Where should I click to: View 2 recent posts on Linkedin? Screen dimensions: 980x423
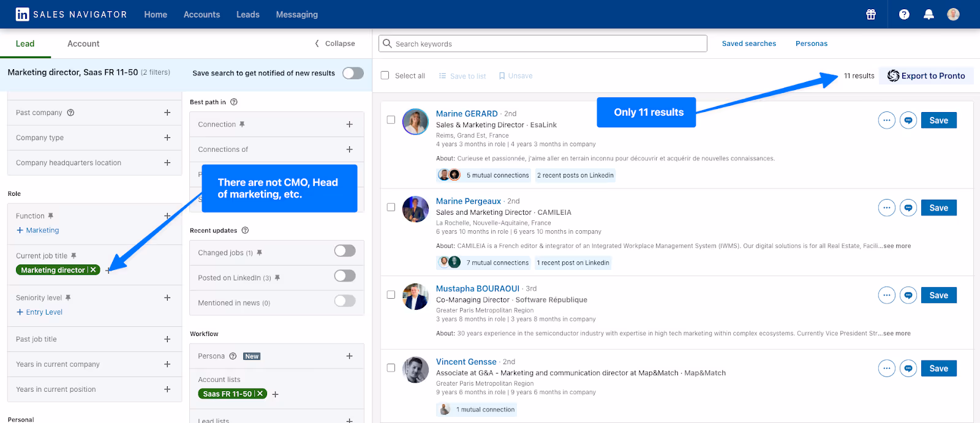(x=575, y=176)
